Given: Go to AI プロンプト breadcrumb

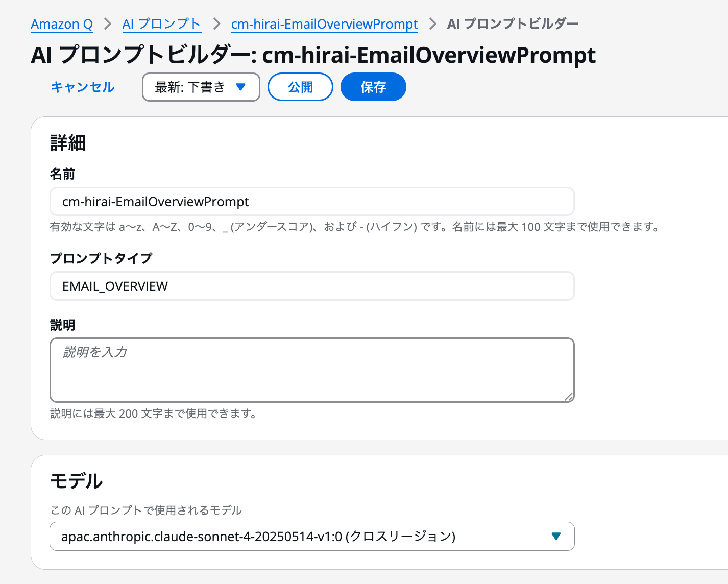Looking at the screenshot, I should [161, 24].
